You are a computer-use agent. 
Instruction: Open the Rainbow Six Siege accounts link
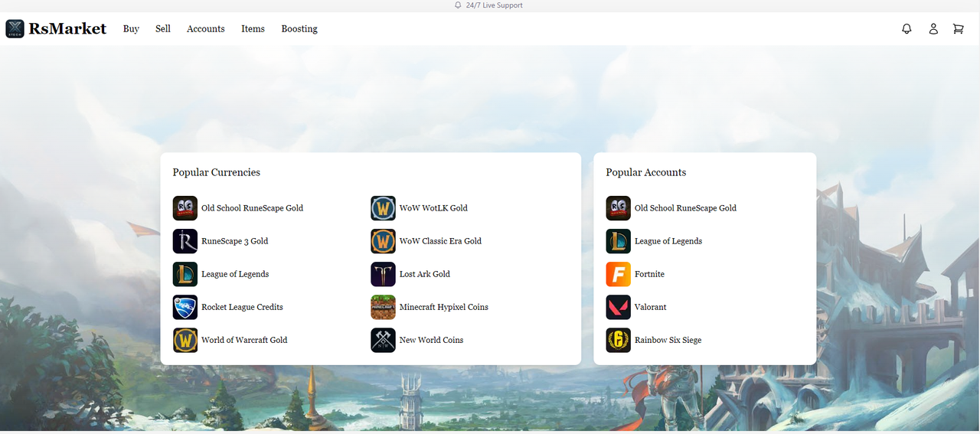(x=668, y=340)
